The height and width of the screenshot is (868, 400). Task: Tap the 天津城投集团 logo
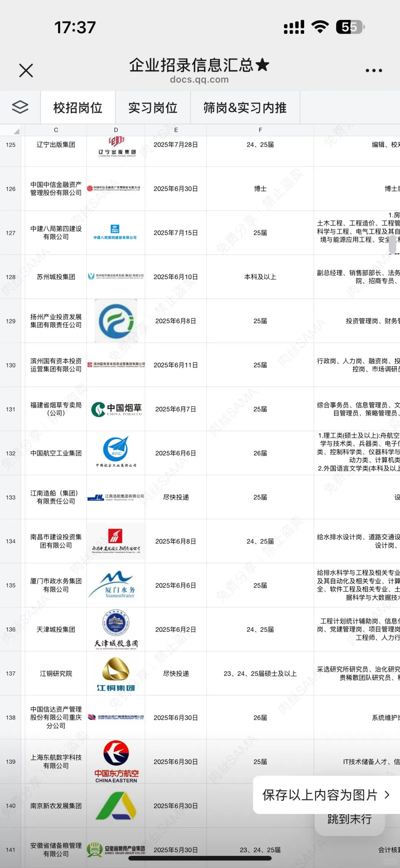click(116, 629)
